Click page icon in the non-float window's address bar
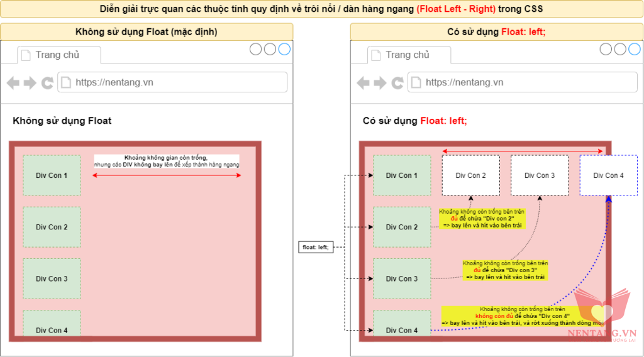The width and height of the screenshot is (644, 357). click(66, 82)
